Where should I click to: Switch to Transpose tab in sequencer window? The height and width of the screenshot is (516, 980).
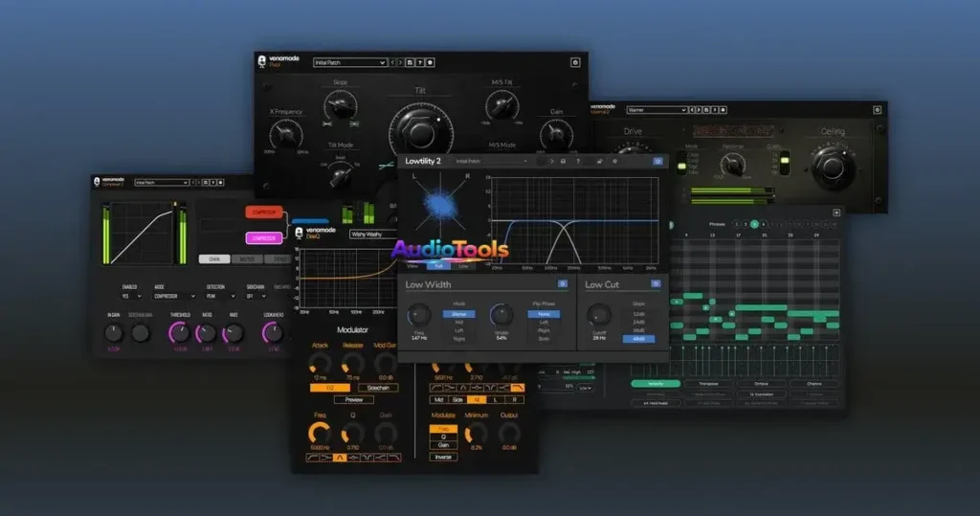708,383
